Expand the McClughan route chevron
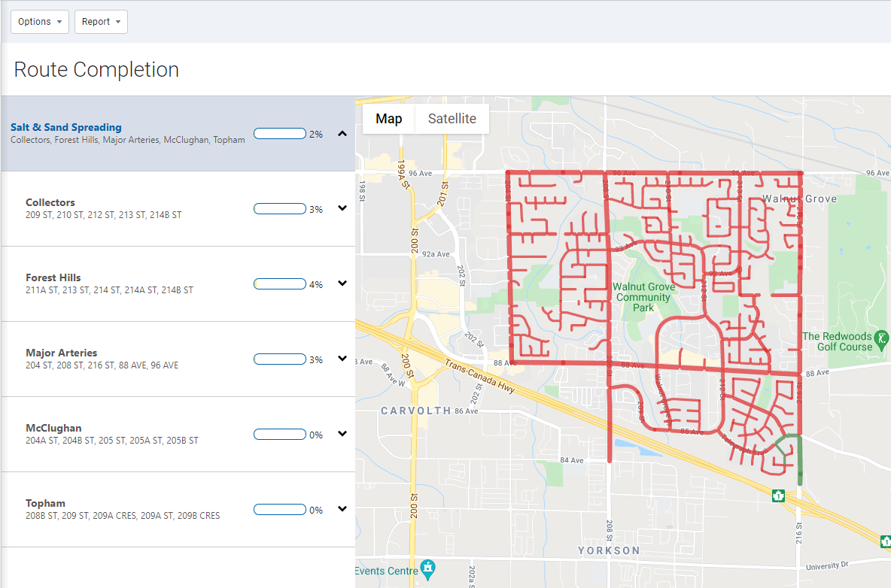This screenshot has width=891, height=588. [342, 434]
